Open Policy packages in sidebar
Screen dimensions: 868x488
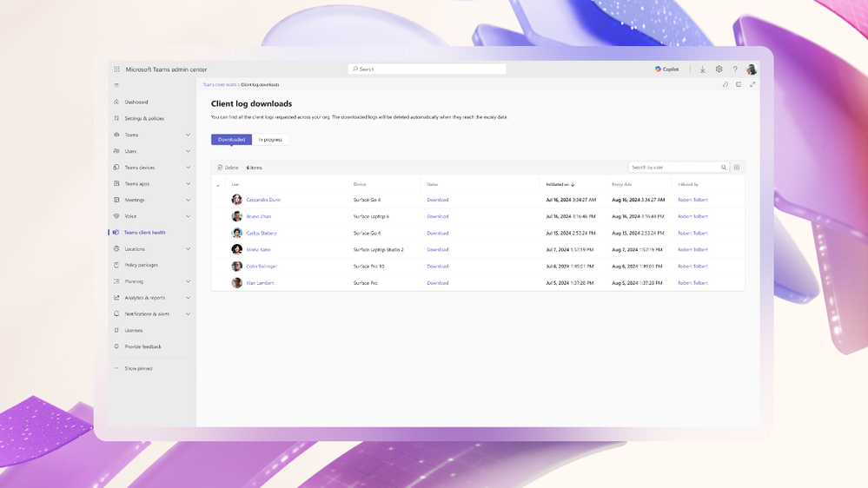point(141,265)
